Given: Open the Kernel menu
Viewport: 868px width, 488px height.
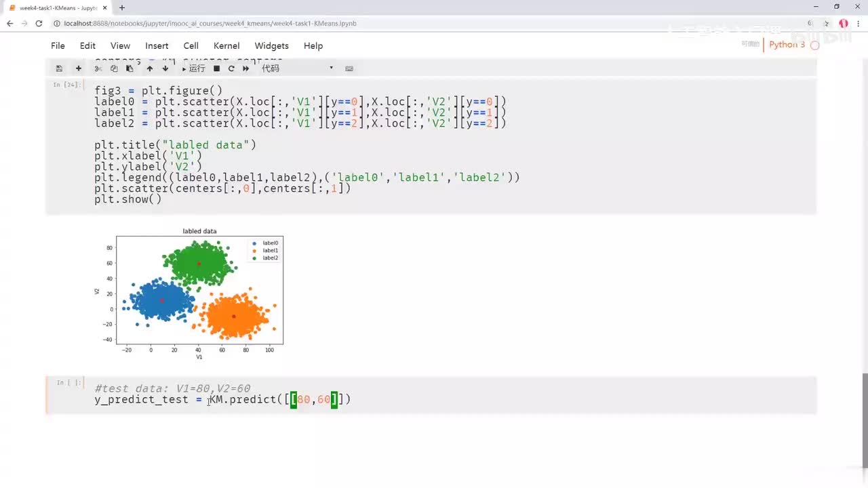Looking at the screenshot, I should click(226, 46).
